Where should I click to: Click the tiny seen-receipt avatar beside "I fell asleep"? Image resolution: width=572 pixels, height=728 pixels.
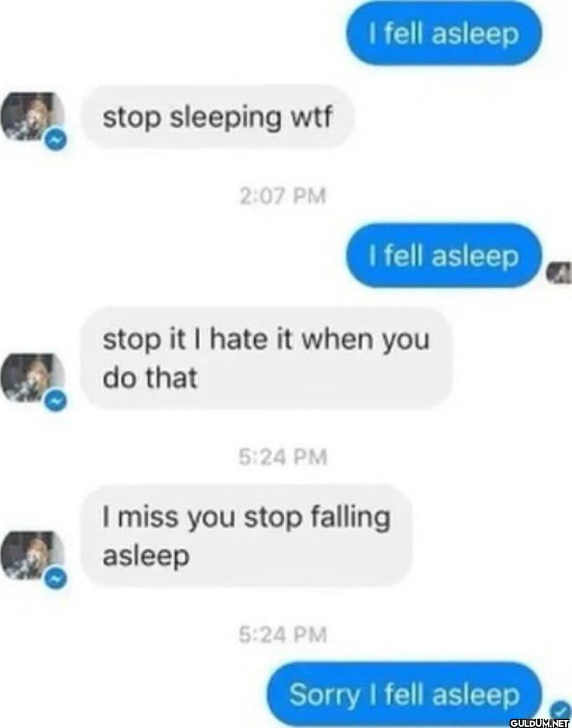coord(558,271)
